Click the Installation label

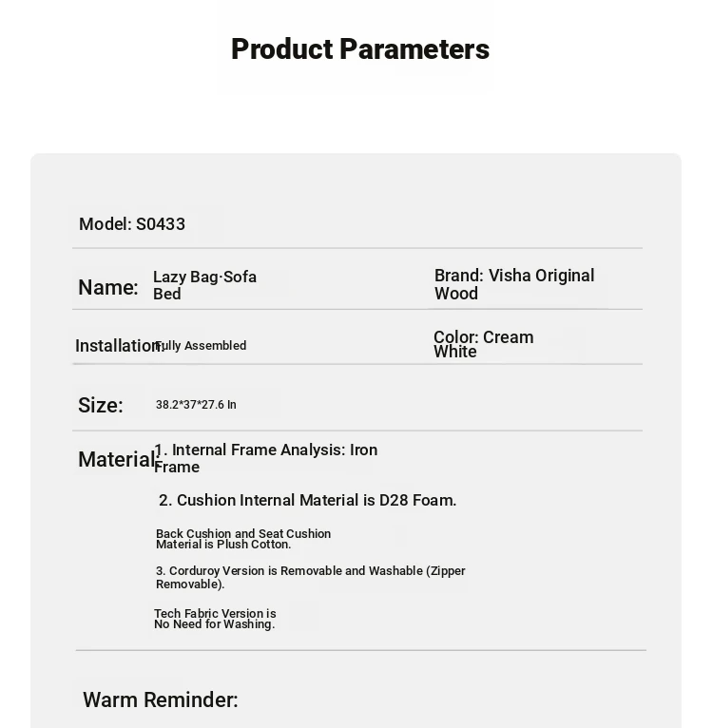pyautogui.click(x=120, y=346)
